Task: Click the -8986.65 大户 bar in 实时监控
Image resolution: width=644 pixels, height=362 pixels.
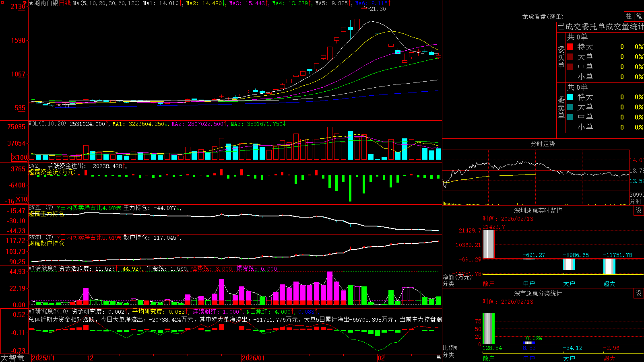Action: pyautogui.click(x=569, y=265)
